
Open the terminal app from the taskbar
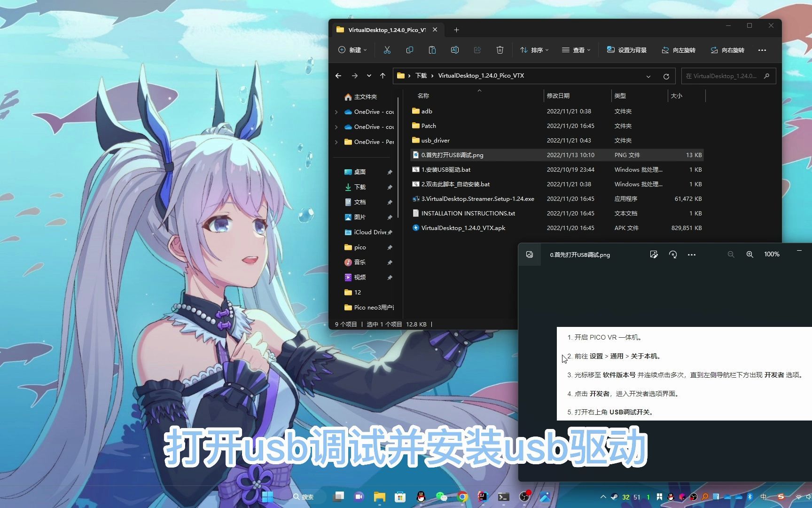click(504, 497)
